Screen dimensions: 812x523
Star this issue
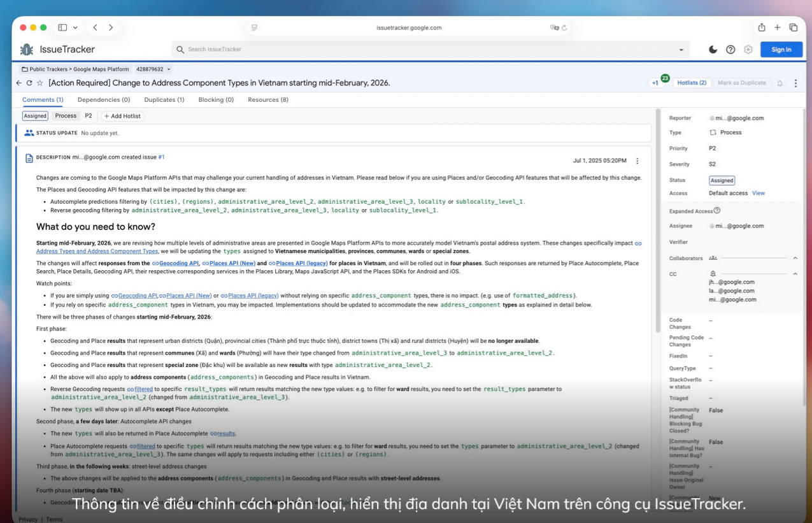[x=39, y=83]
